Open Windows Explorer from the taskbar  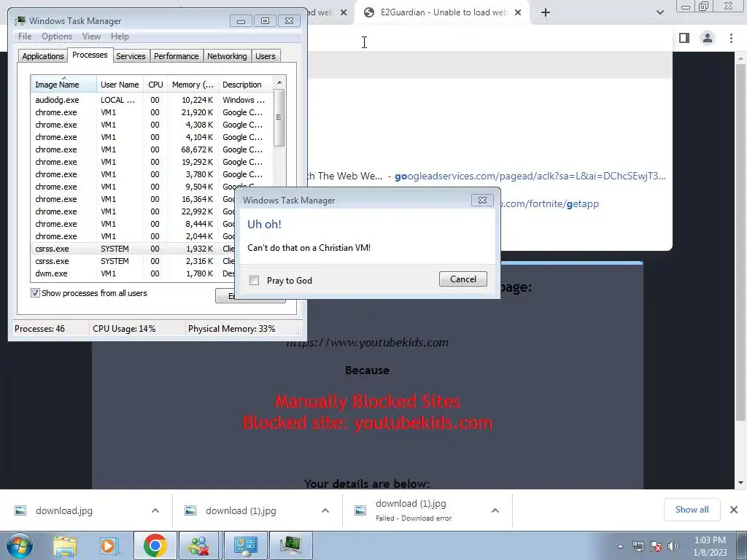[65, 545]
